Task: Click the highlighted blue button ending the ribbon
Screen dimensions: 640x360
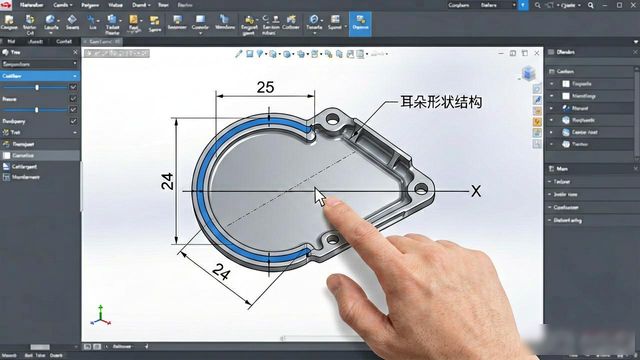Action: click(360, 24)
